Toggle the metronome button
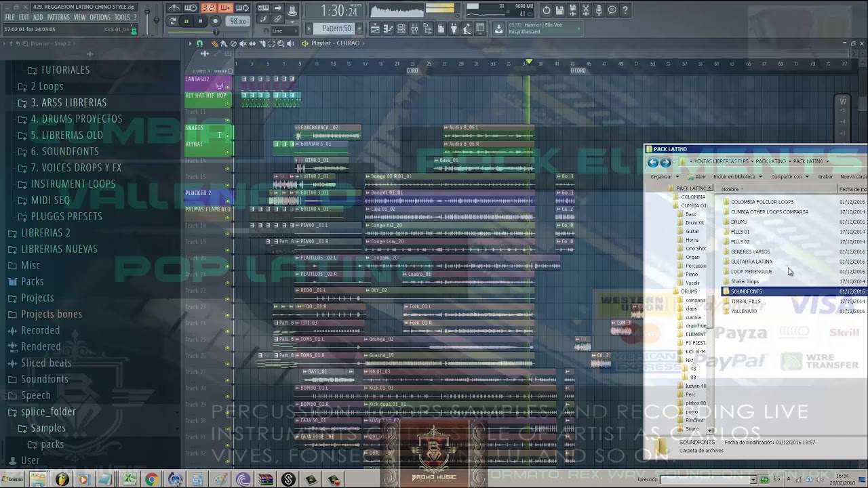Screen dimensions: 868x488 pos(174,8)
